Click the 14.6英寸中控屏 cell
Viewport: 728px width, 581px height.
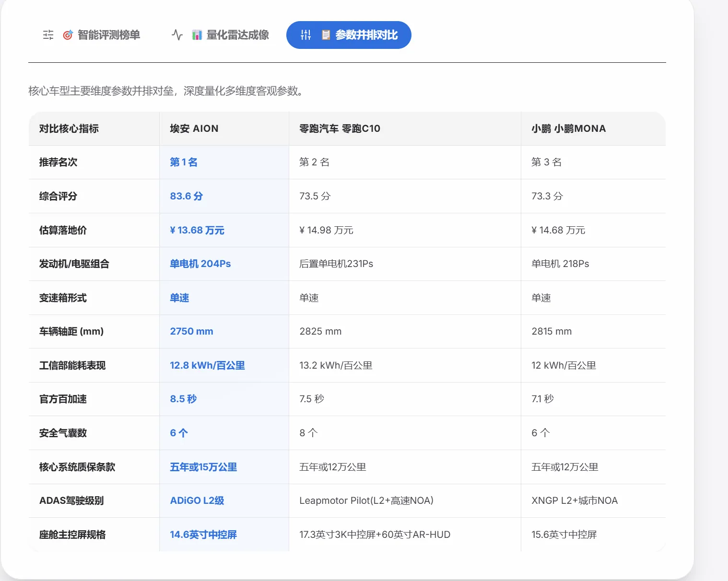pyautogui.click(x=224, y=535)
